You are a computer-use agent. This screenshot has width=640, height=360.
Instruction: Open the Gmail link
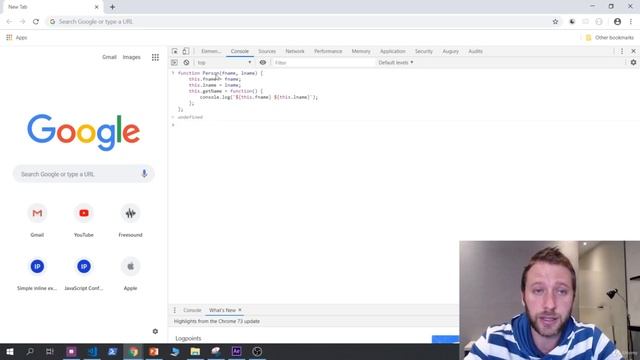point(109,57)
